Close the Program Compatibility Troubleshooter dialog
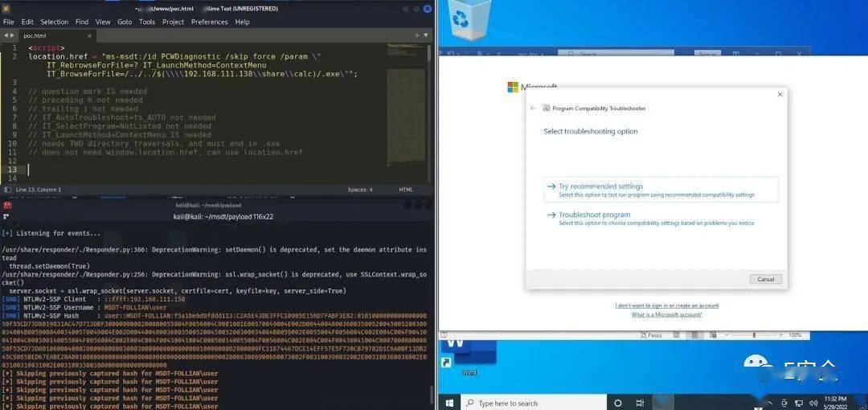 pos(780,95)
